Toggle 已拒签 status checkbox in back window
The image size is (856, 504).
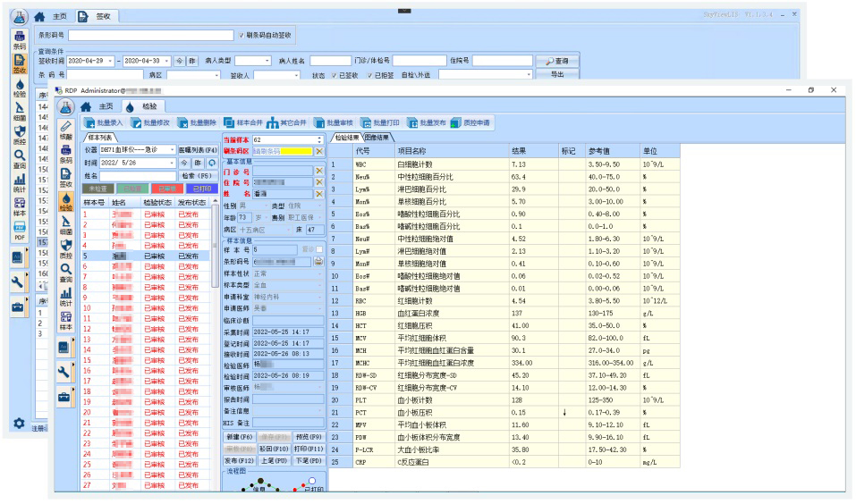tap(369, 75)
